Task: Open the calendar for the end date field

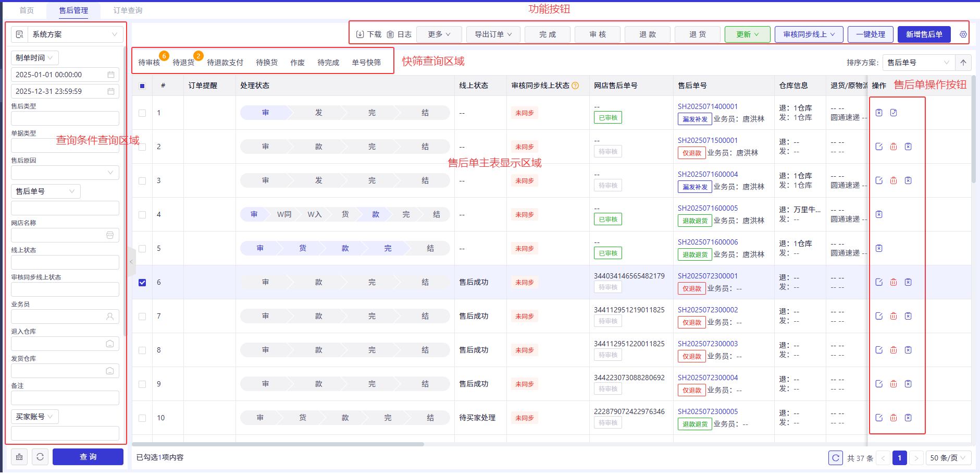Action: tap(111, 91)
